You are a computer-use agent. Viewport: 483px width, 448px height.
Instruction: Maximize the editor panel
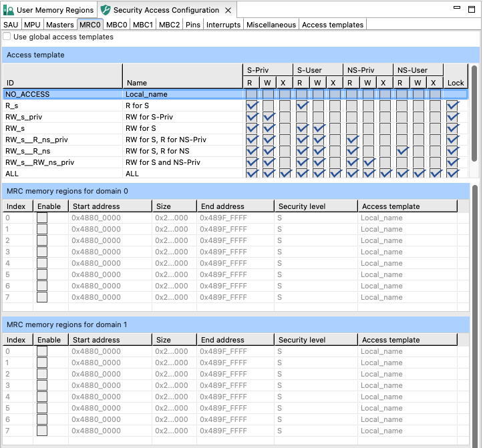click(x=473, y=8)
